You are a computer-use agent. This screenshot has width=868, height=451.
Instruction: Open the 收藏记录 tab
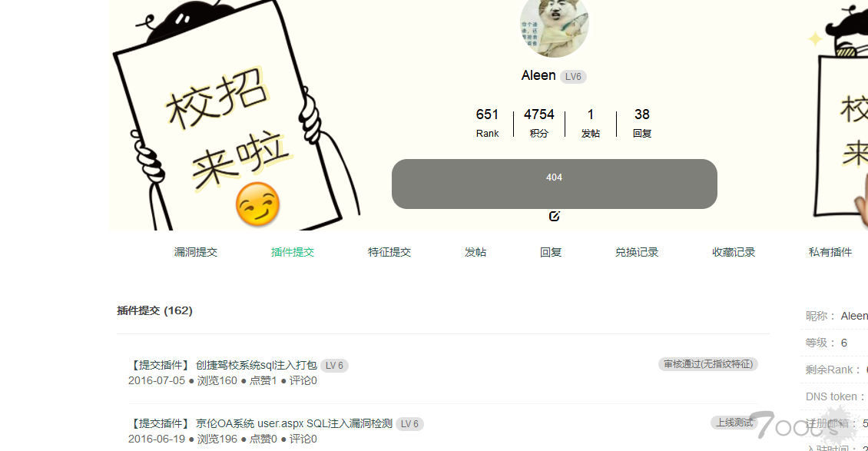point(734,252)
